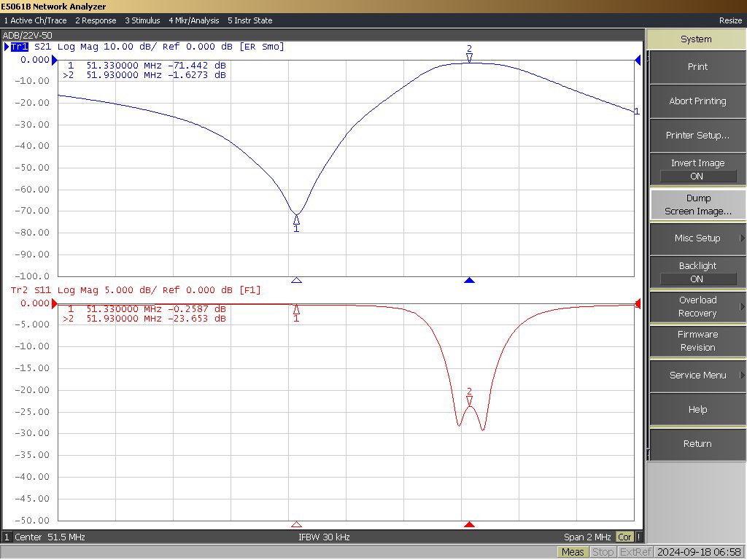Open the 5 Instr State menu

250,20
